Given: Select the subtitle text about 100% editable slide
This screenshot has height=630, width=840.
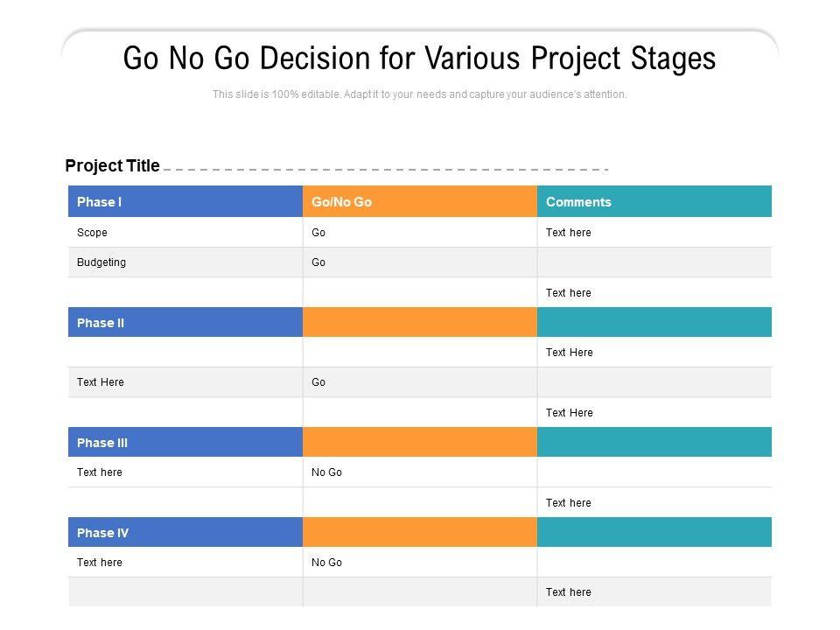Looking at the screenshot, I should [x=419, y=94].
